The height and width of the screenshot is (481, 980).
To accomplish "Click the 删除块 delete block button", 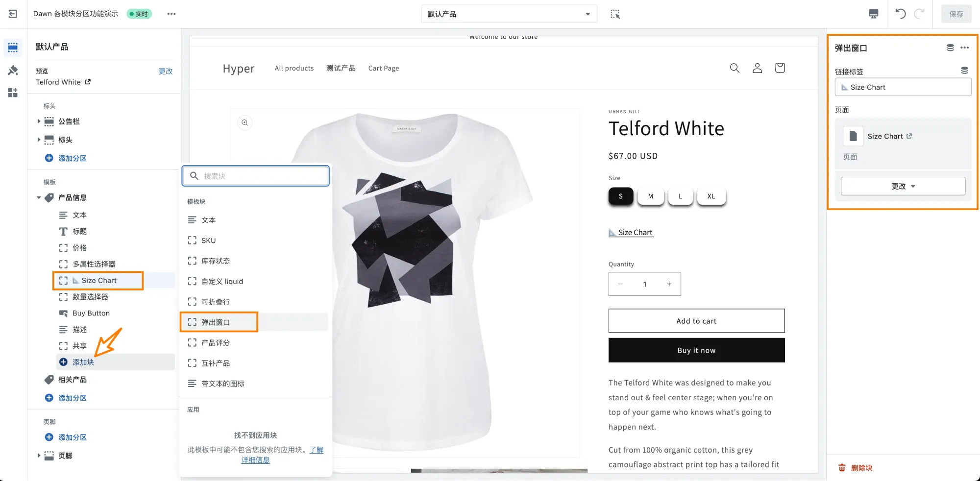I will pos(856,468).
